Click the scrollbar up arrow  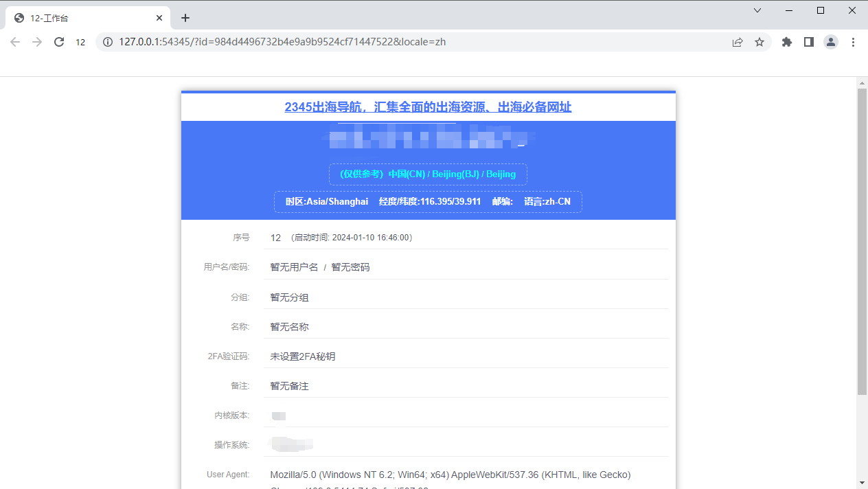(862, 82)
